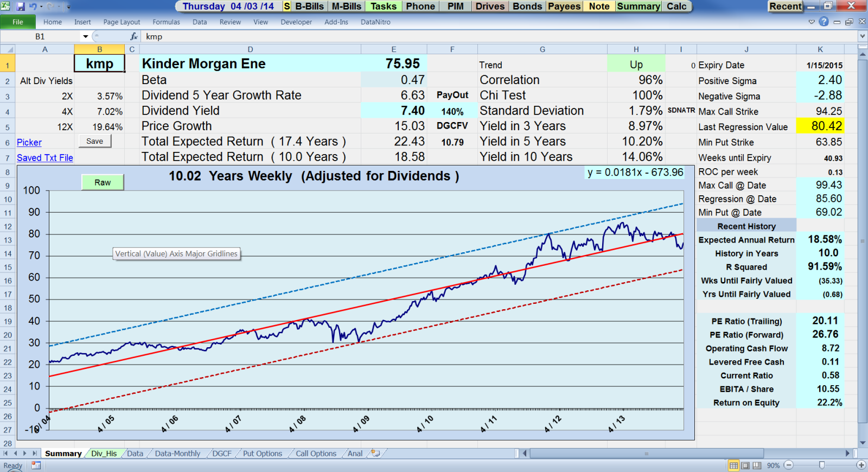Click the yellow S button
This screenshot has width=868, height=472.
(x=287, y=7)
